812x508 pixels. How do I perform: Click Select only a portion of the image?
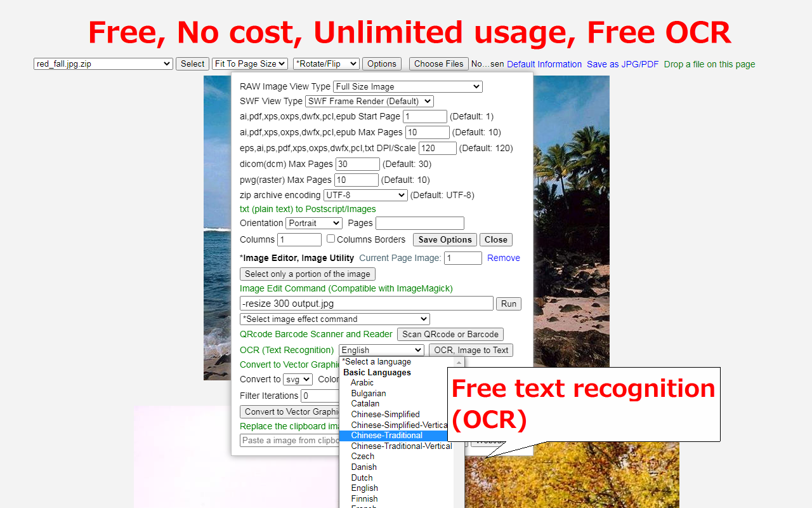click(x=307, y=274)
